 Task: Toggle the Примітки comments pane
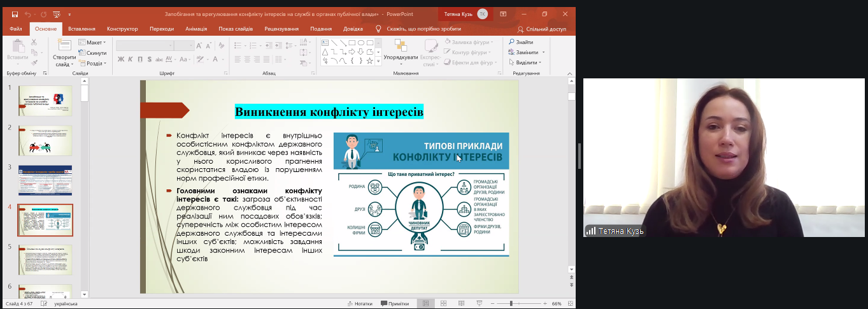coord(395,303)
